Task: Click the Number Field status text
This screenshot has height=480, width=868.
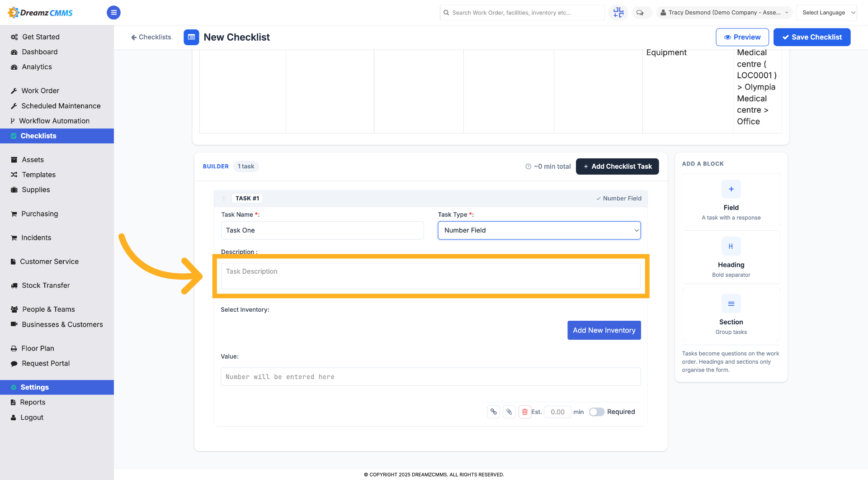Action: [622, 198]
